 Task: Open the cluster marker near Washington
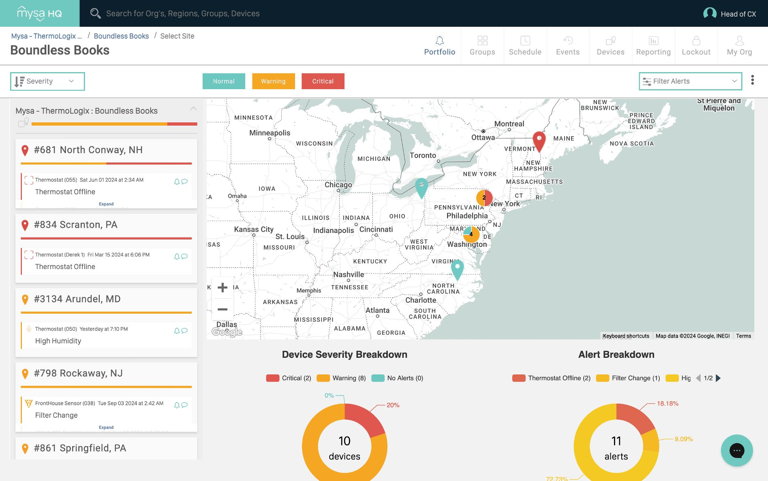coord(471,235)
